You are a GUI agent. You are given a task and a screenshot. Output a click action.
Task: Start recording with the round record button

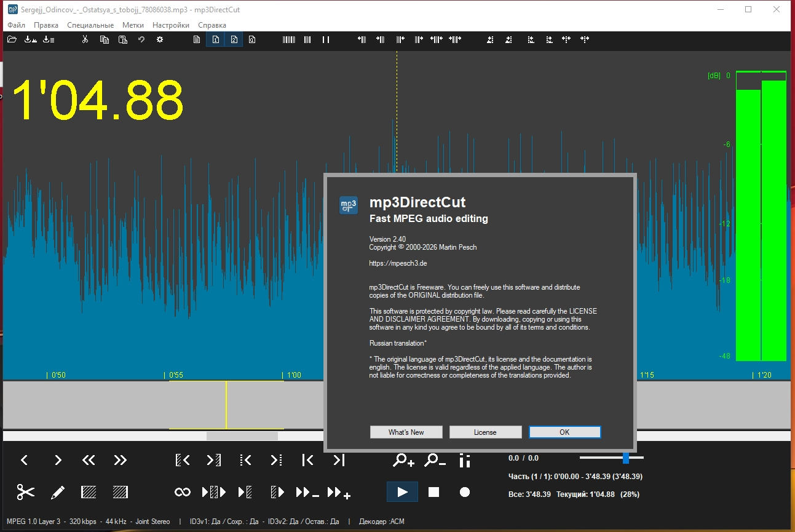[465, 492]
